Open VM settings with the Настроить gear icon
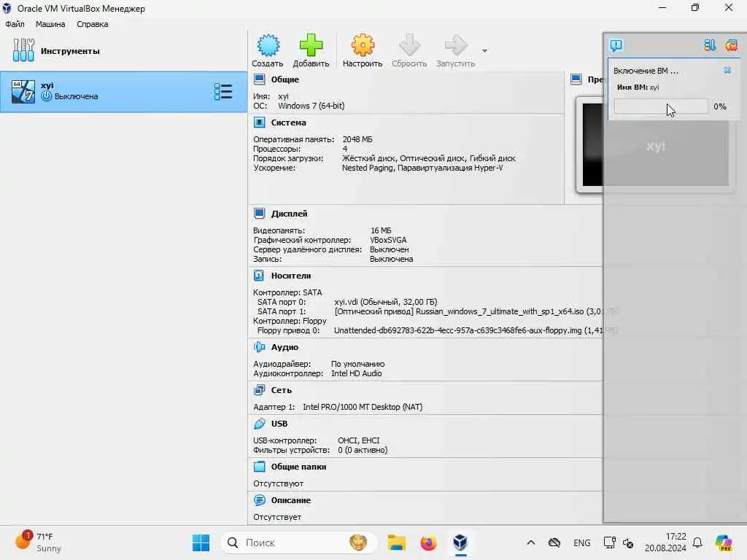The height and width of the screenshot is (560, 747). pos(363,46)
